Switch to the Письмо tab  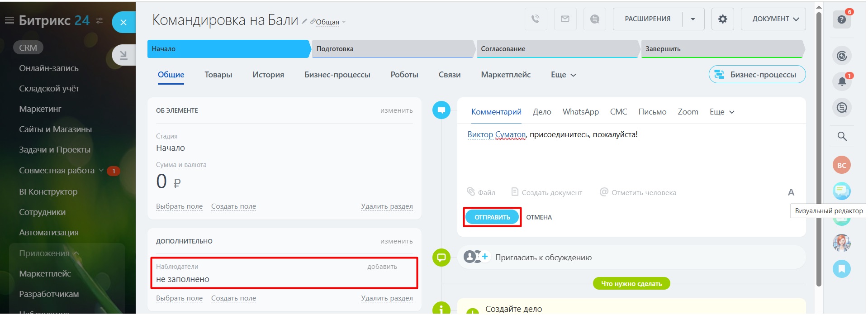(652, 112)
